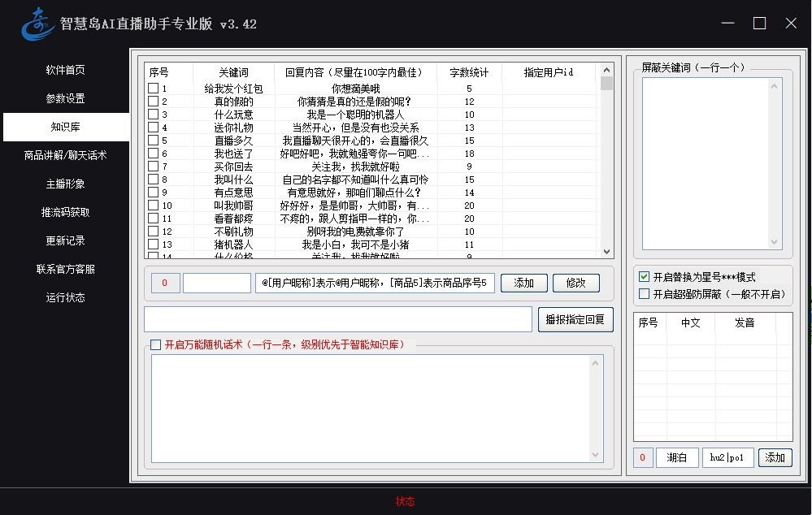812x515 pixels.
Task: Tick checkbox for row 1 给我发个红包
Action: coord(153,89)
